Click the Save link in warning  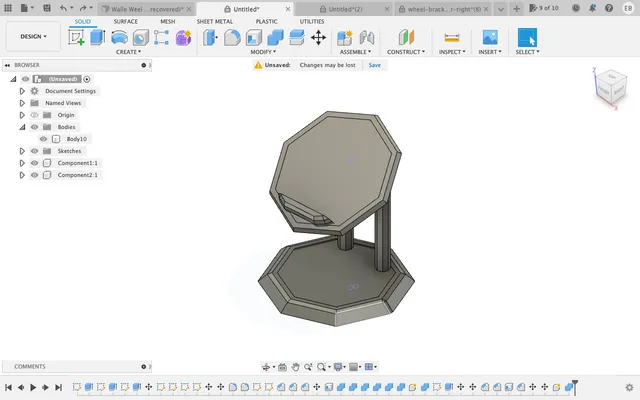[374, 65]
